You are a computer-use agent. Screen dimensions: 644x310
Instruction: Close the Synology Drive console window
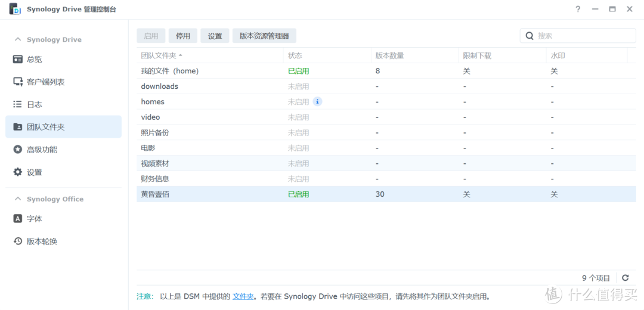[630, 9]
